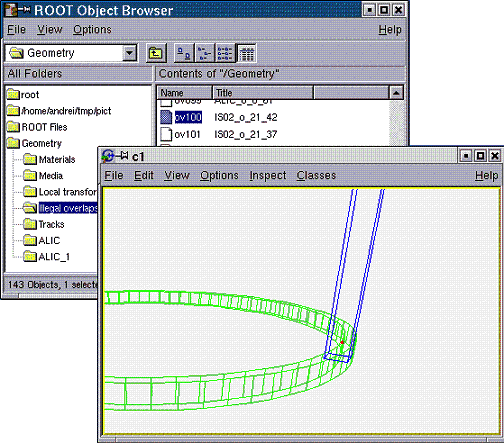Open Options menu in Object Browser
This screenshot has width=504, height=443.
click(92, 30)
